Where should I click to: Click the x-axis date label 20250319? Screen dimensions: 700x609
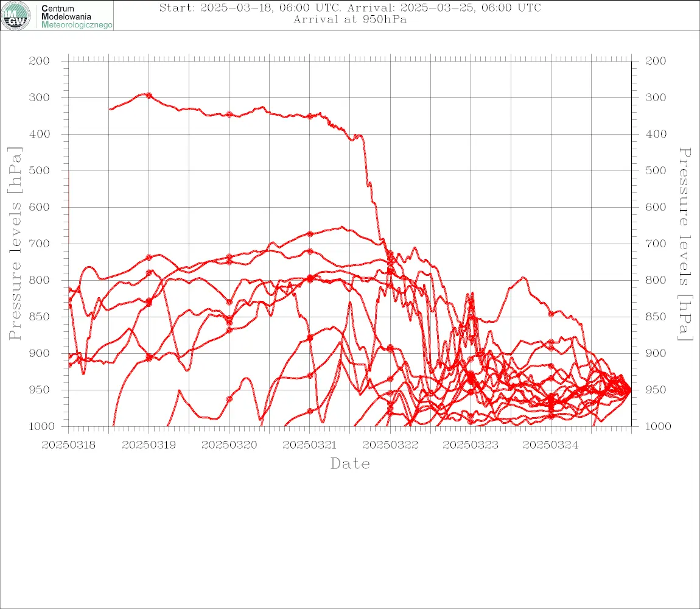coord(149,445)
